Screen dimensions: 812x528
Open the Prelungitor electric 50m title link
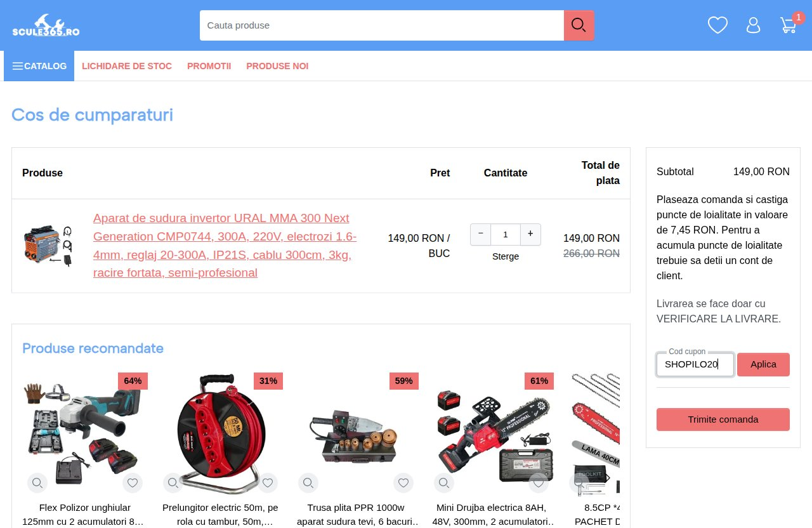pyautogui.click(x=220, y=515)
